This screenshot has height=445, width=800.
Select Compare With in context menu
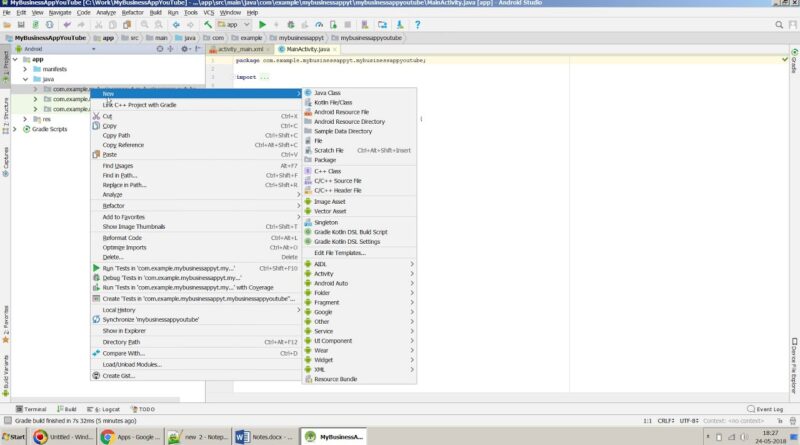195,353
